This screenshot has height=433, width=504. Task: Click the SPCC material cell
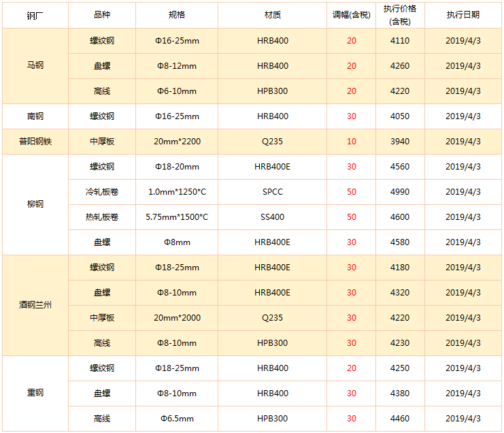[273, 192]
